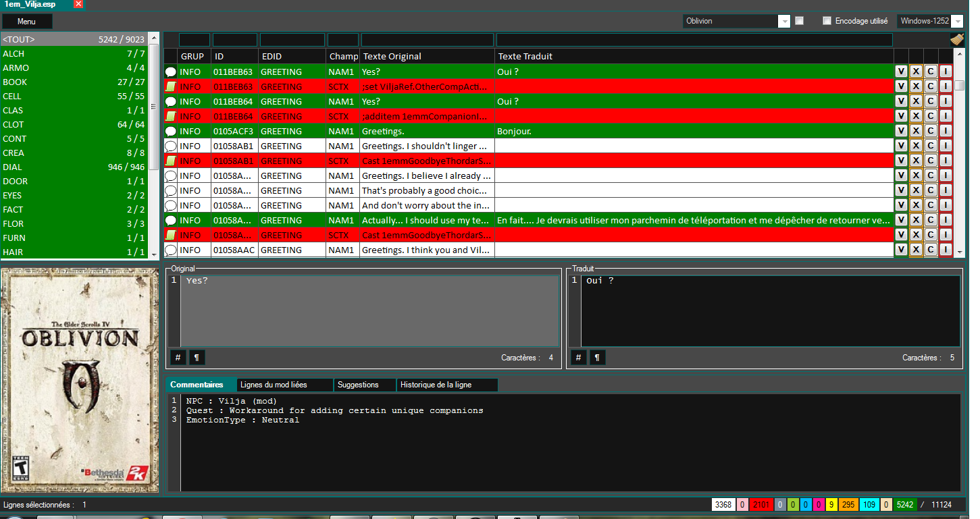The height and width of the screenshot is (519, 980).
Task: Click the category list scrollbar down arrow
Action: 153,254
